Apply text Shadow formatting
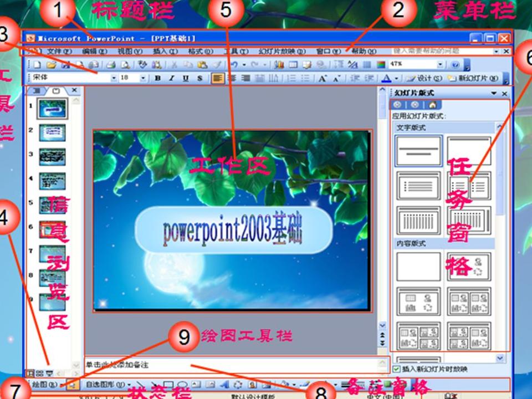This screenshot has width=532, height=399. pos(200,78)
